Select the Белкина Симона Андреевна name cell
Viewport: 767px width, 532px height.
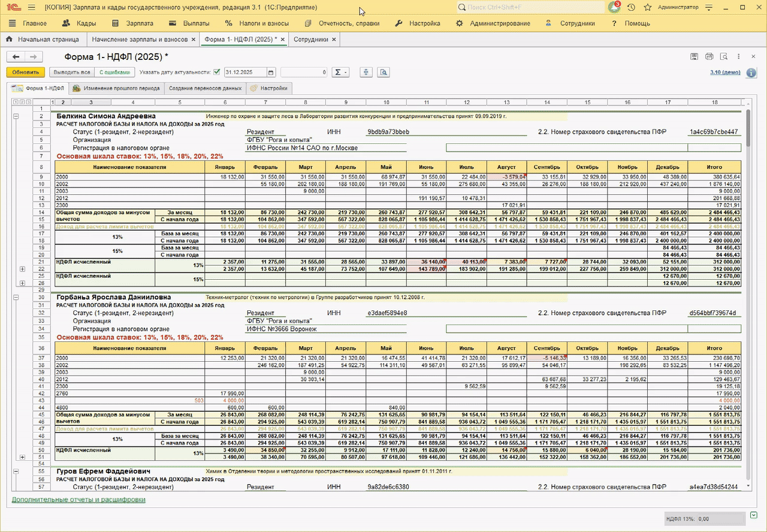106,116
